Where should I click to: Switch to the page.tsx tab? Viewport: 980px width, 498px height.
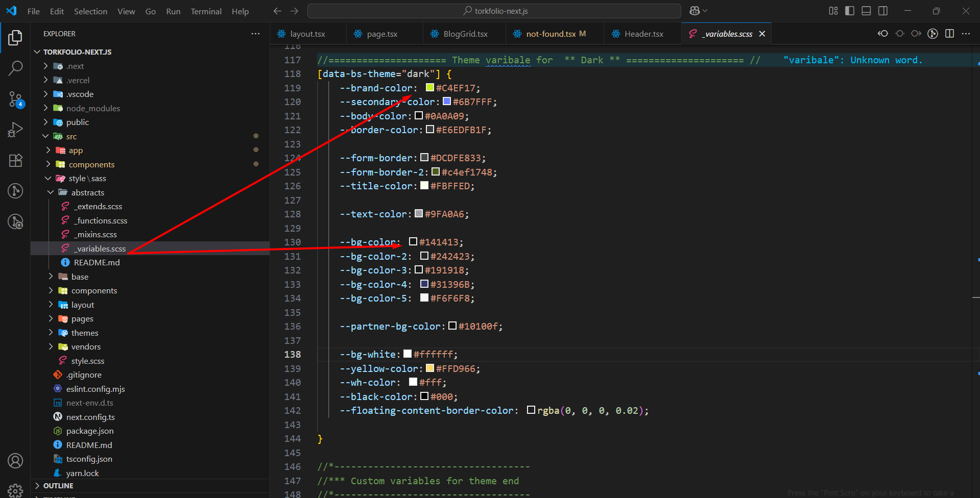pos(384,34)
